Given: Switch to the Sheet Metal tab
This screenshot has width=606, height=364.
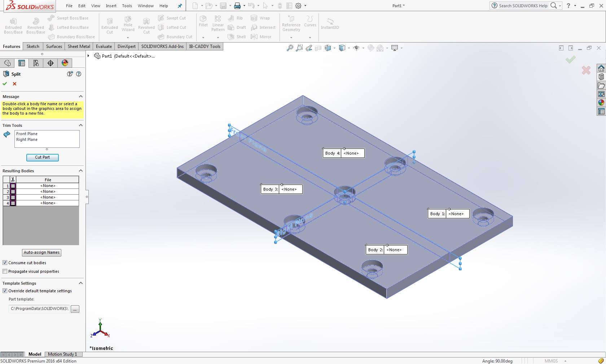Looking at the screenshot, I should tap(79, 46).
